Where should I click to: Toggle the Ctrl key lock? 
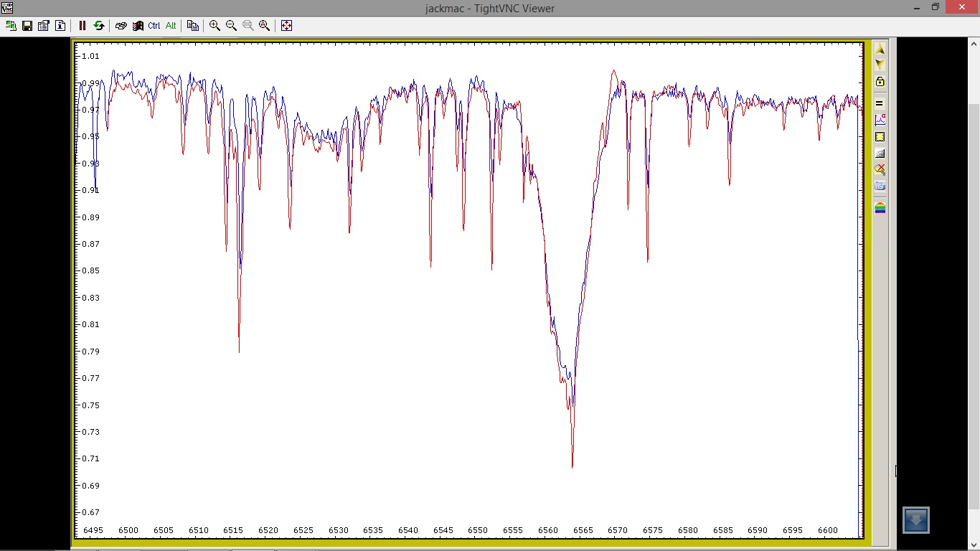pyautogui.click(x=154, y=25)
